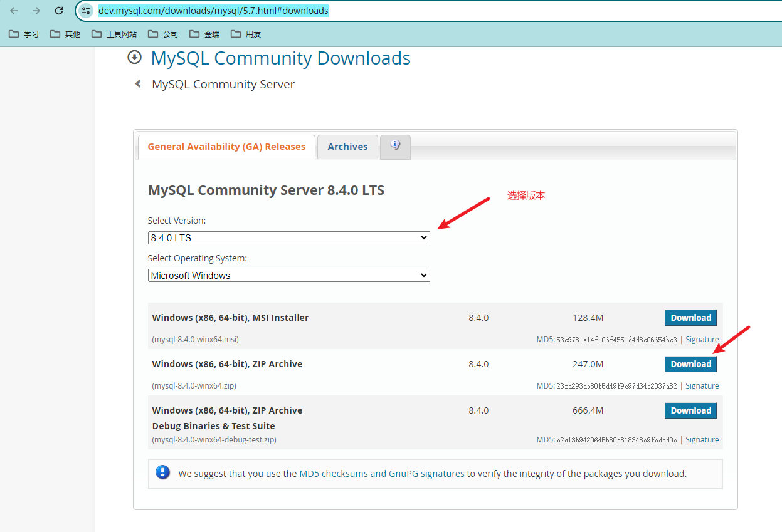The height and width of the screenshot is (532, 782).
Task: Click the browser forward arrow
Action: click(x=36, y=11)
